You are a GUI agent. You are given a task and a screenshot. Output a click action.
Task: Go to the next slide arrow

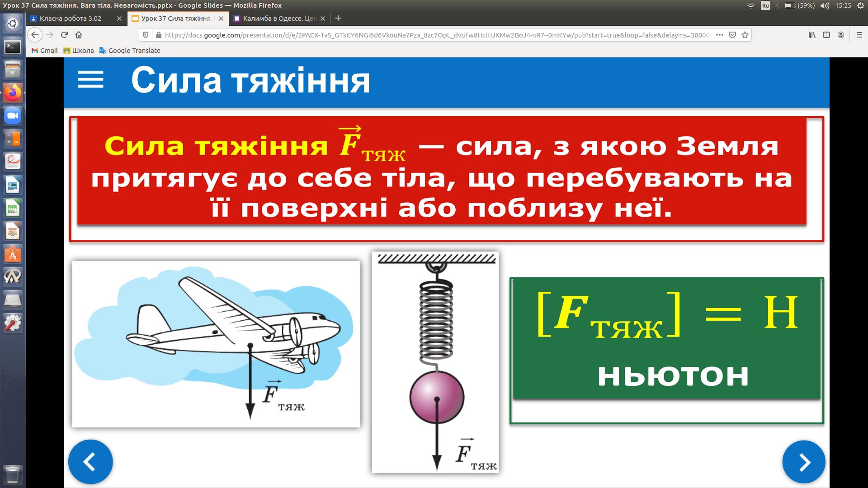click(x=804, y=462)
